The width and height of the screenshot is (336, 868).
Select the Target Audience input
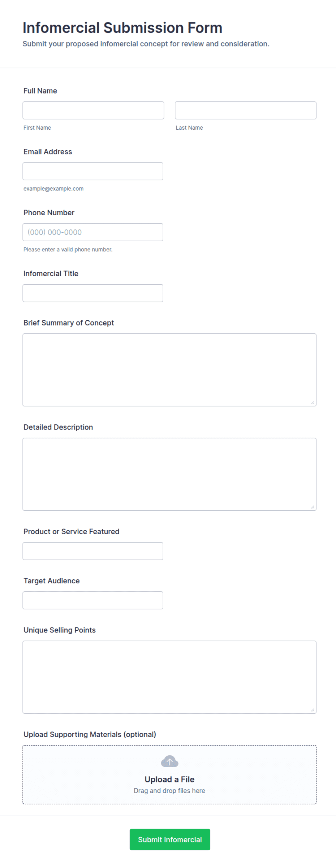pos(93,600)
